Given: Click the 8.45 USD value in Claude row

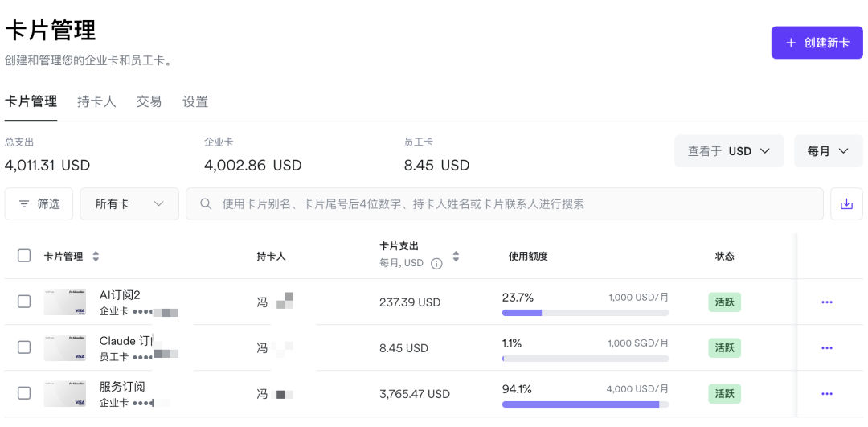Looking at the screenshot, I should (x=403, y=348).
